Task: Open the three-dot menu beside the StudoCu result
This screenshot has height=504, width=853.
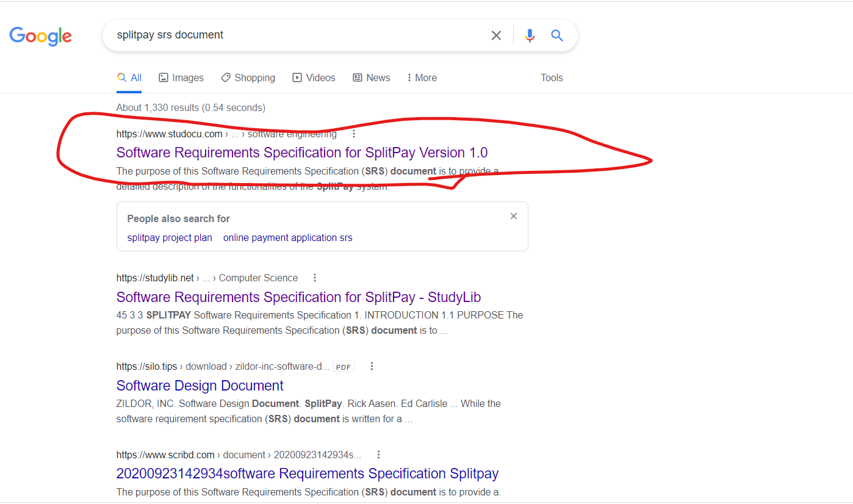Action: tap(353, 133)
